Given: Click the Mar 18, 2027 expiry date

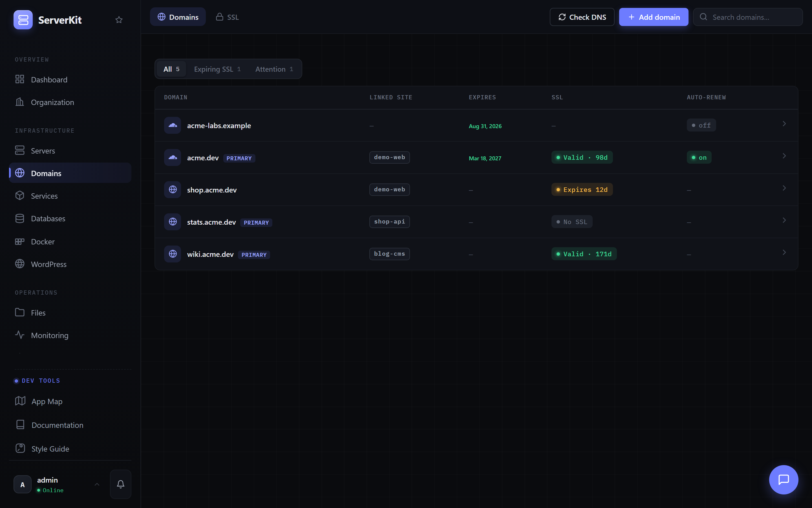Looking at the screenshot, I should (485, 158).
